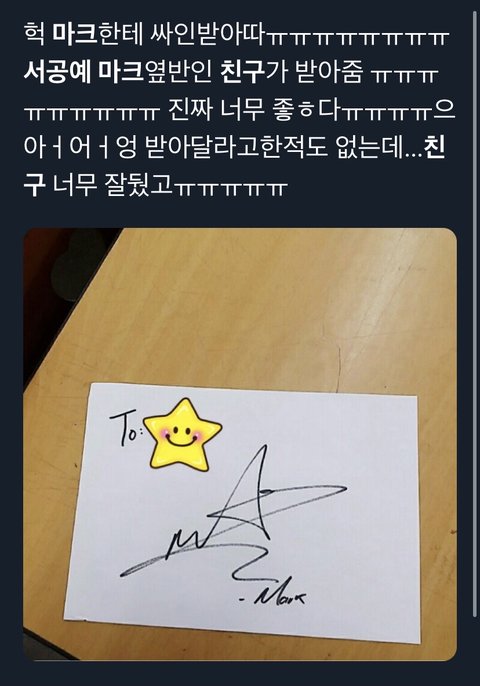The image size is (480, 686).
Task: Click the smiling yellow star sticker
Action: click(x=183, y=435)
